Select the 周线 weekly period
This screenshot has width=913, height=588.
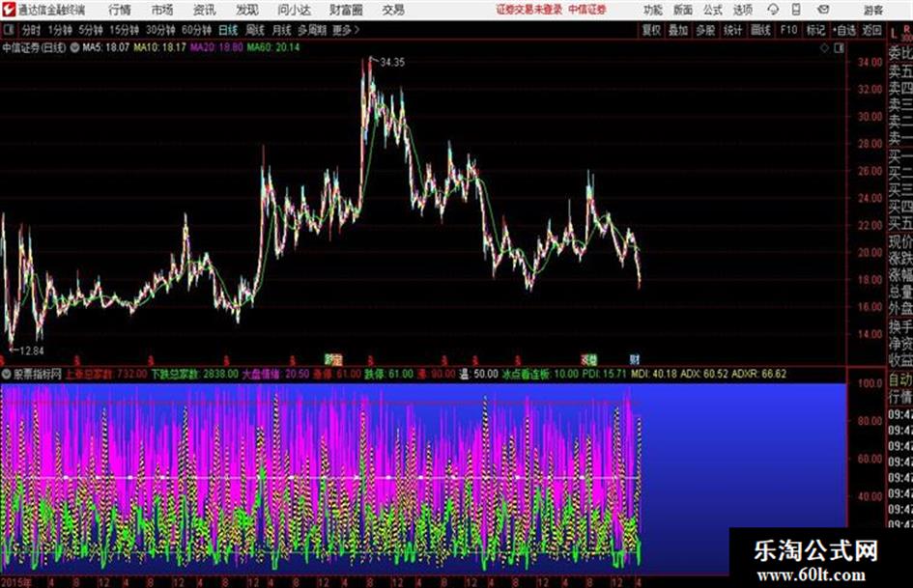(255, 30)
